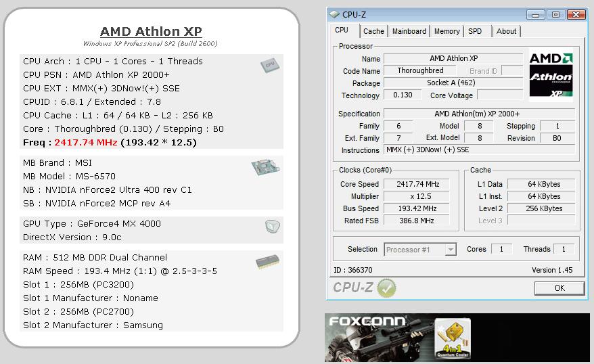
Task: Click the Specification field AMD Athlon(tm) XP 2000+
Action: [x=479, y=114]
